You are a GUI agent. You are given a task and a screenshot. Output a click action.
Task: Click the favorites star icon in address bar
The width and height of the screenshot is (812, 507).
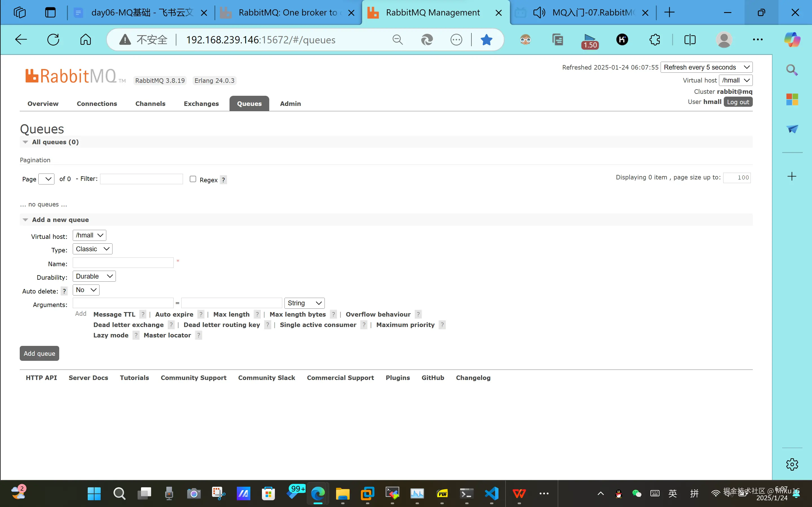[x=486, y=39]
